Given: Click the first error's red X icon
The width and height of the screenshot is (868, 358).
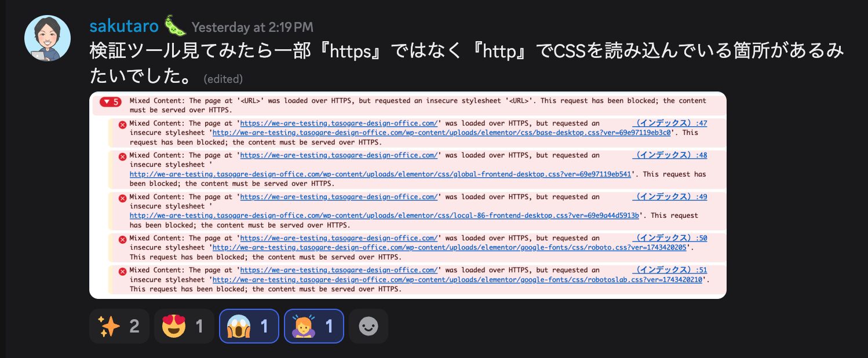Looking at the screenshot, I should click(x=122, y=125).
